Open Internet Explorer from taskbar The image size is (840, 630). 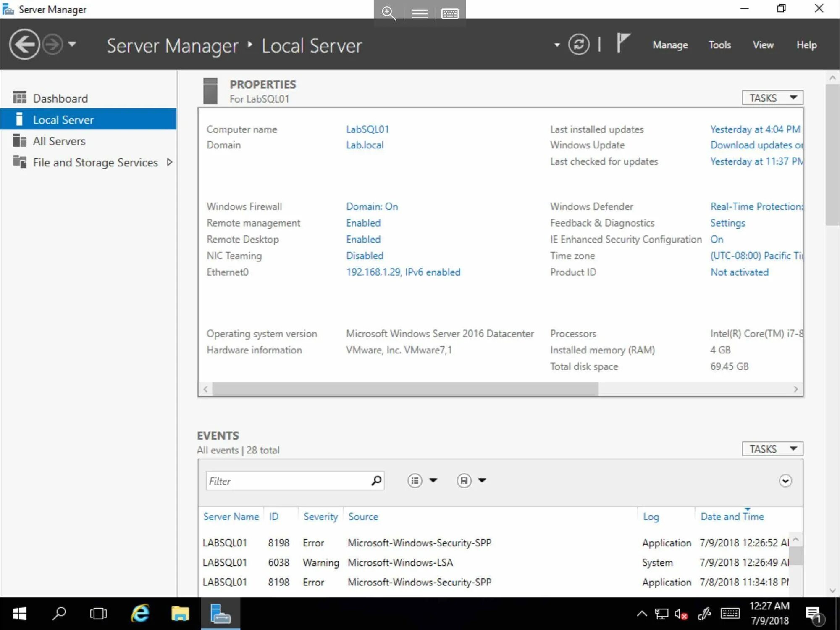click(140, 614)
